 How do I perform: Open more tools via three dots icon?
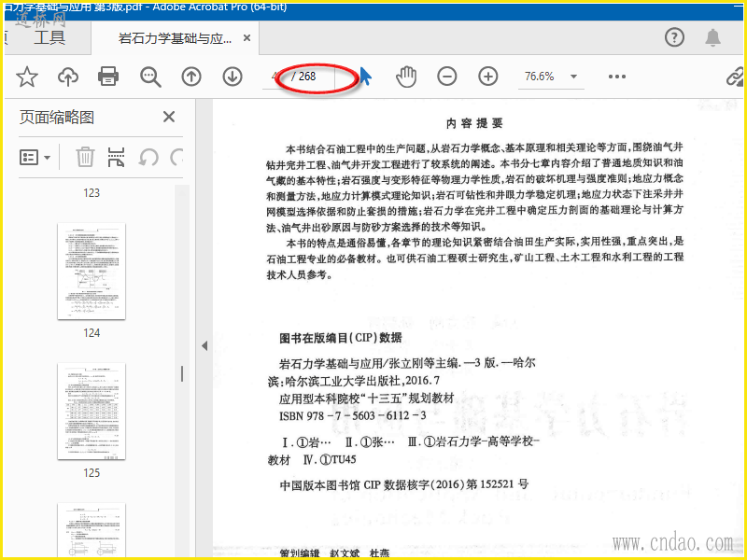coord(617,77)
